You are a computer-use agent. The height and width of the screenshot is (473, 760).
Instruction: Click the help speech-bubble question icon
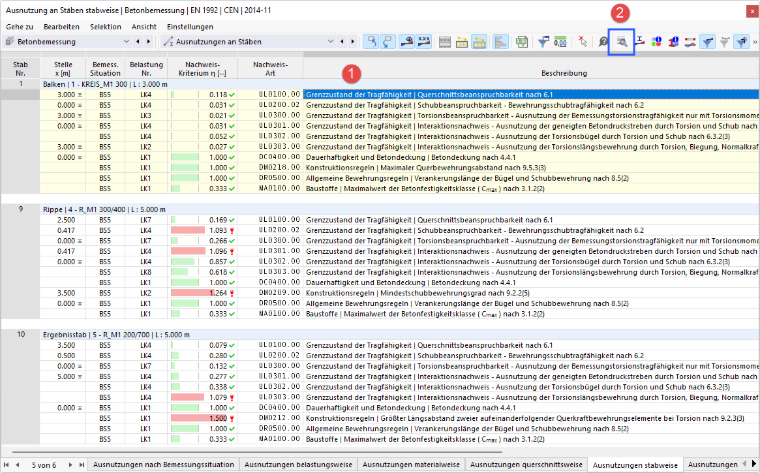(x=602, y=42)
